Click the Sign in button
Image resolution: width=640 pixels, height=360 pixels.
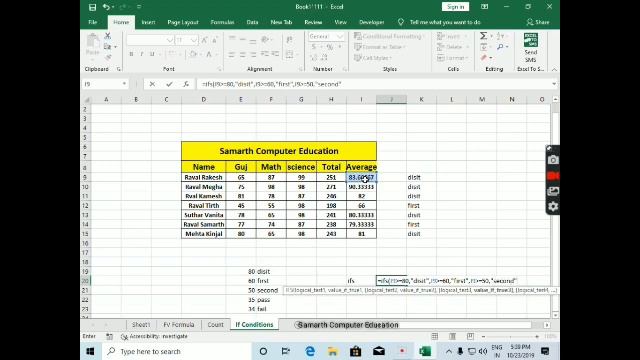pos(455,7)
